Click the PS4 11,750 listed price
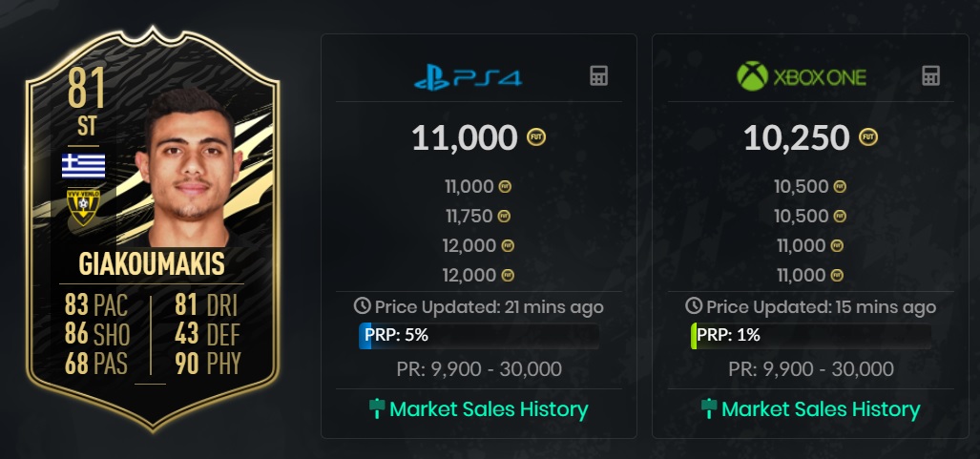The height and width of the screenshot is (459, 980). (468, 217)
